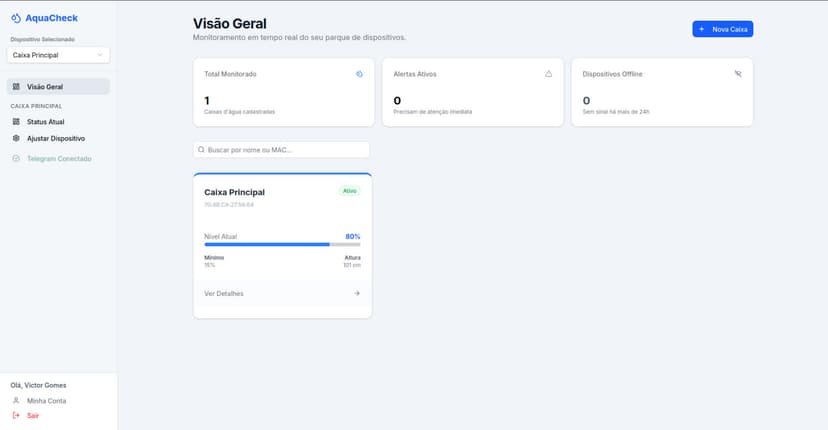
Task: Click the search field for name or MAC
Action: coord(282,149)
